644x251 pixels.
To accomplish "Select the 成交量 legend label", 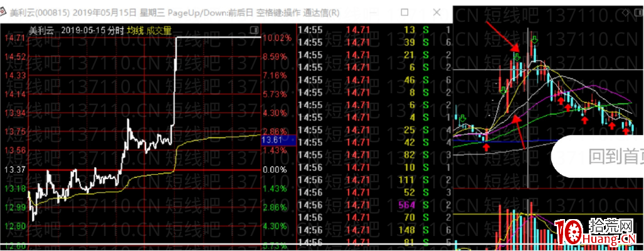I will tap(159, 30).
